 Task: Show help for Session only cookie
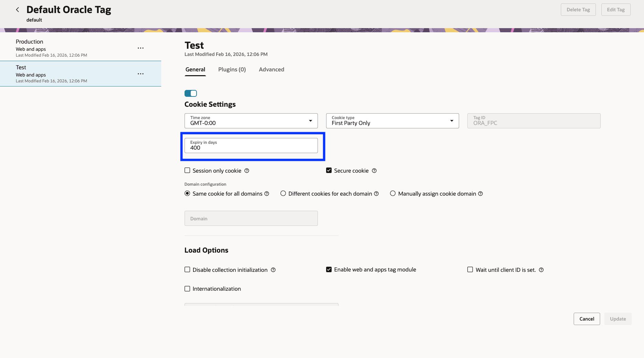click(247, 171)
